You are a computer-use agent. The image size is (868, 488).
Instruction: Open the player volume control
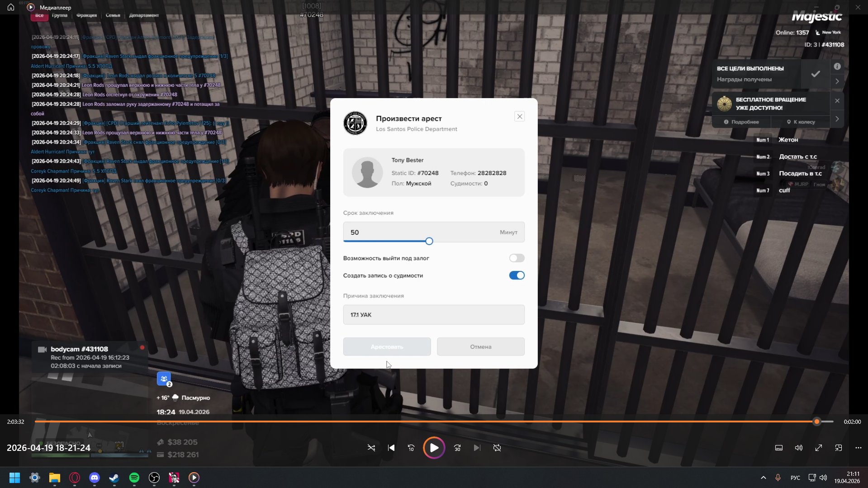[799, 448]
